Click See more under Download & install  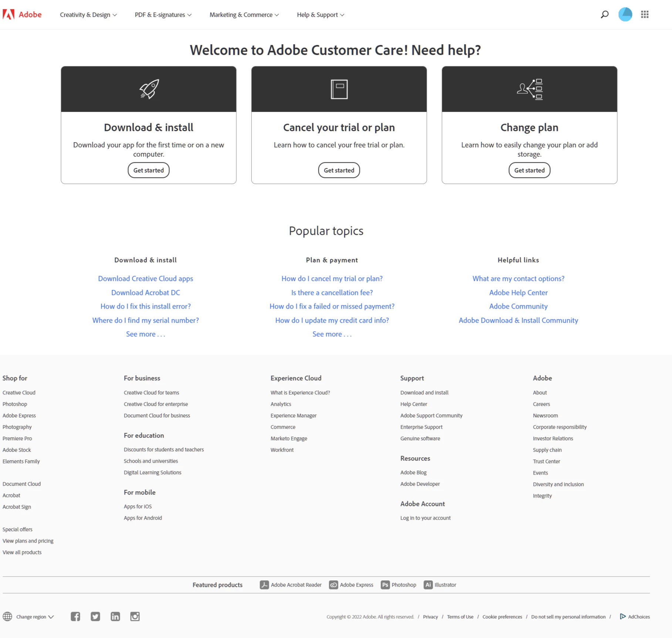(146, 334)
